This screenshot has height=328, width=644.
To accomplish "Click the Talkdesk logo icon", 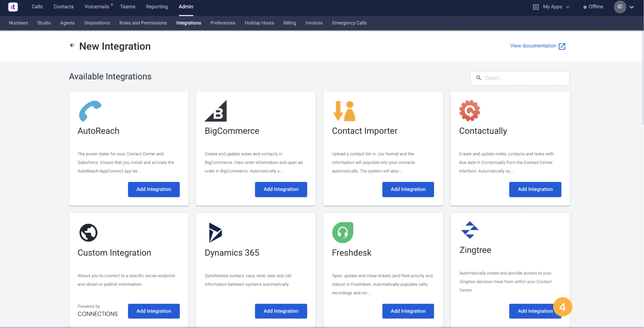I will point(13,7).
